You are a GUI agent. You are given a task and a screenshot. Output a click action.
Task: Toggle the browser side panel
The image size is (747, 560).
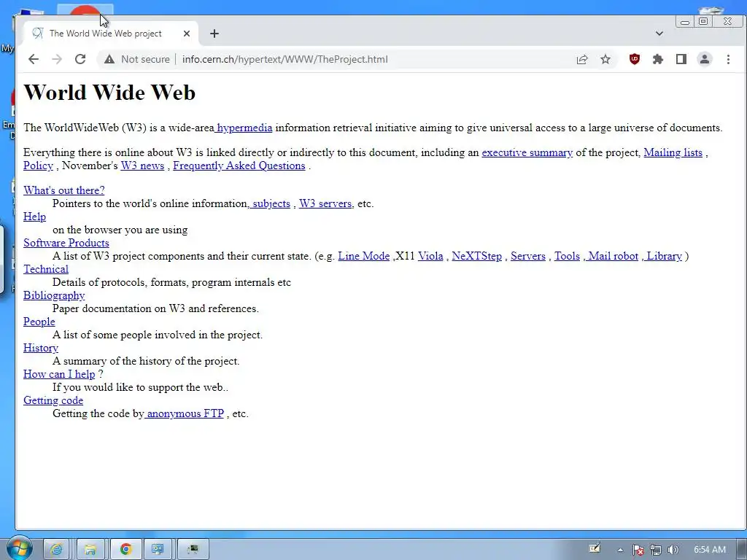(681, 59)
